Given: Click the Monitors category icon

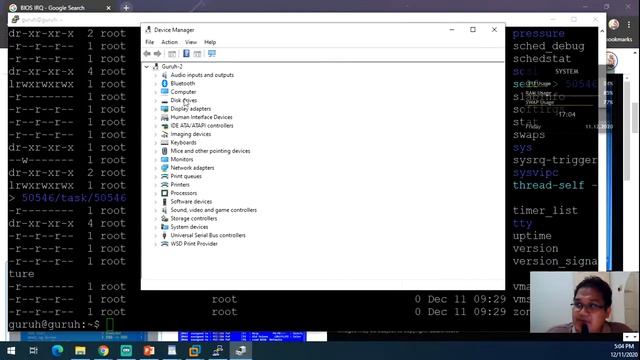Looking at the screenshot, I should point(164,159).
